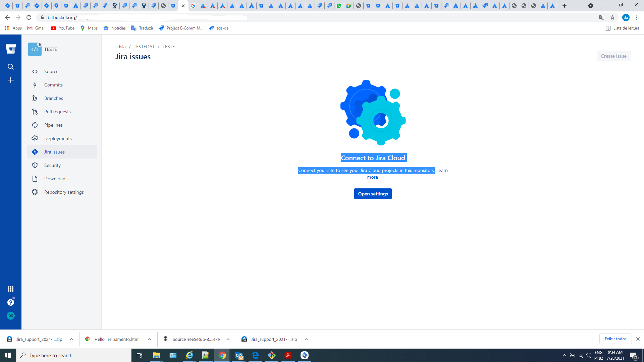Switch to the Google search browser tab
The height and width of the screenshot is (362, 644).
193,6
